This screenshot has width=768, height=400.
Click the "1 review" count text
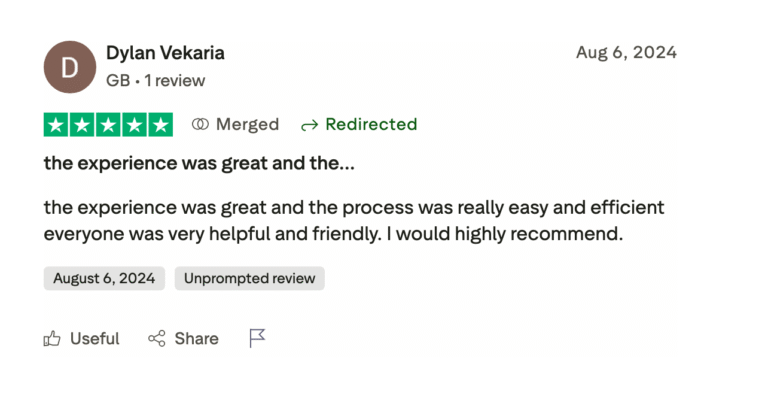point(175,80)
